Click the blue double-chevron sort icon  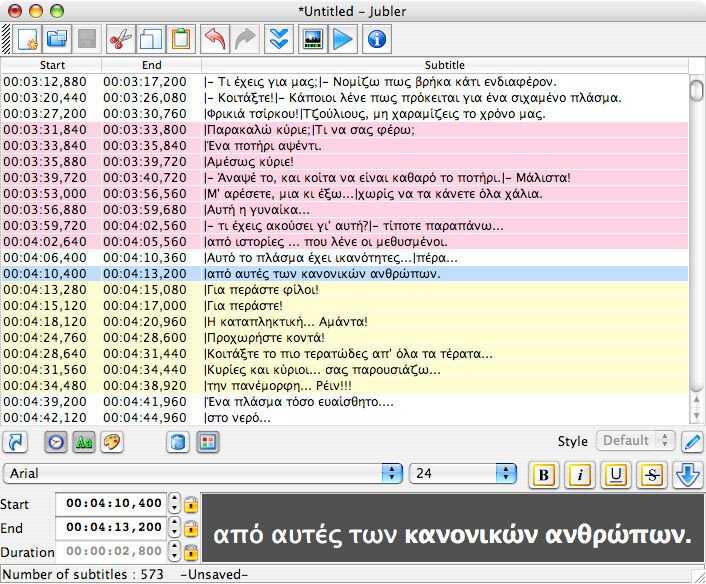(279, 40)
